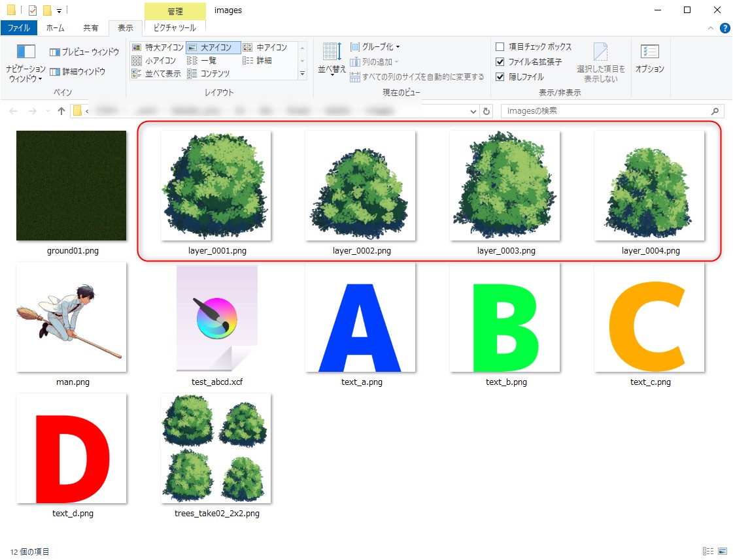The image size is (733, 560).
Task: Refresh the folder with the reload icon
Action: 486,111
